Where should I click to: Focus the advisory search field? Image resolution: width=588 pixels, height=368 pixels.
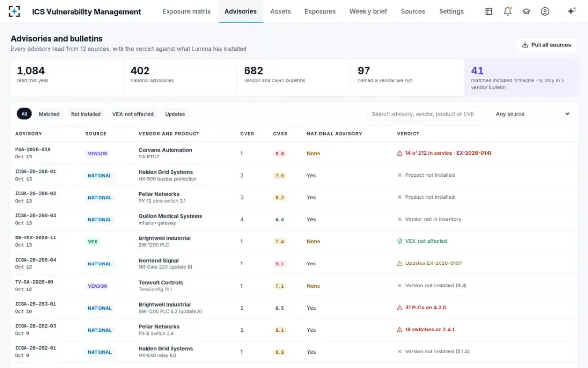click(427, 114)
